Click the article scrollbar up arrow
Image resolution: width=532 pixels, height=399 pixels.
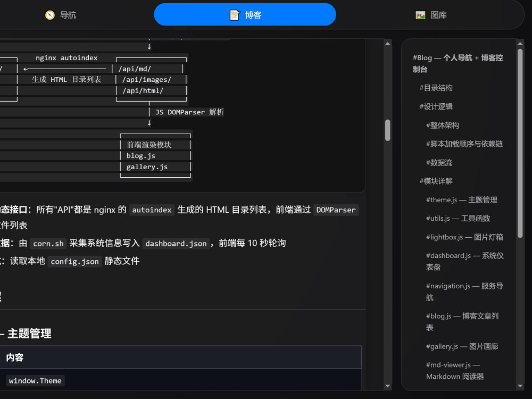point(388,44)
